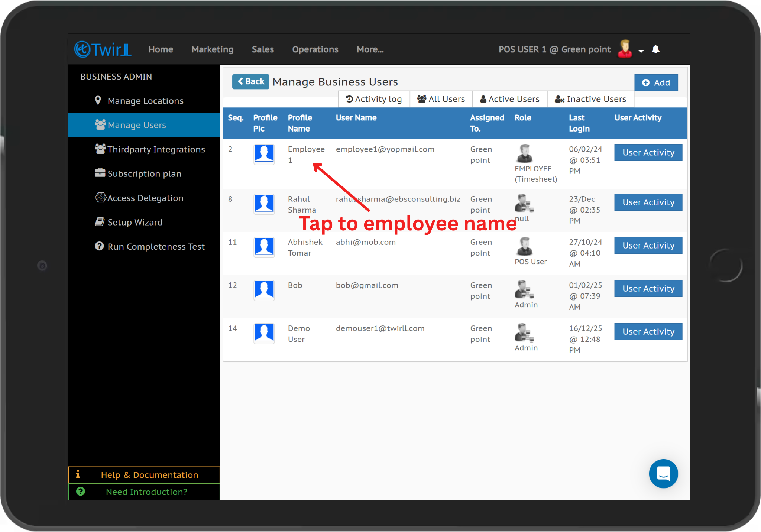The image size is (761, 532).
Task: Click the Twirll logo
Action: click(x=103, y=49)
